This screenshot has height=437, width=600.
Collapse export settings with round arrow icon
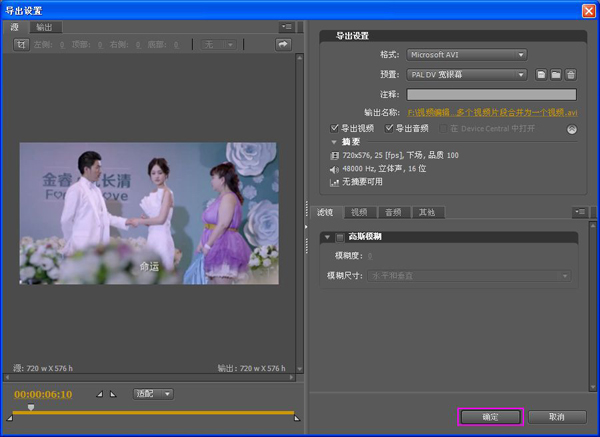tap(572, 129)
